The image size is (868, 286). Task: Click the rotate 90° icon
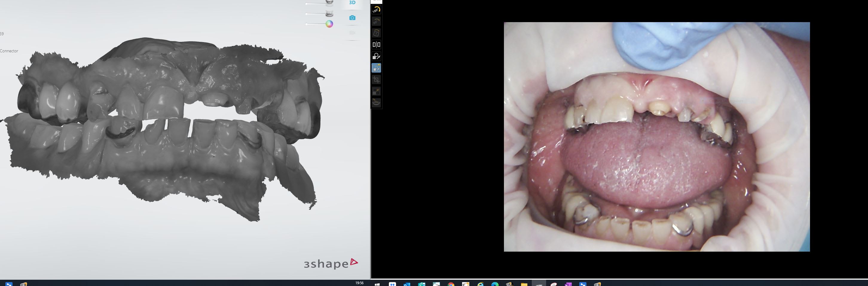376,22
